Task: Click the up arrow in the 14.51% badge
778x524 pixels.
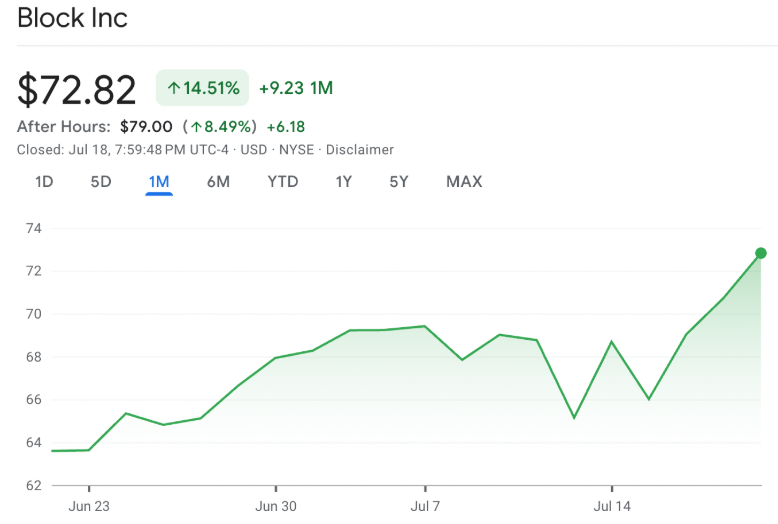Action: tap(173, 89)
